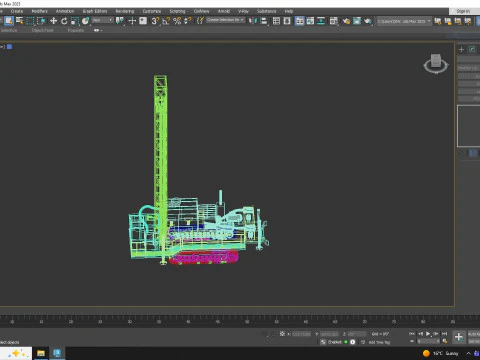Step to next frame
Screen dimensions: 480x360
(x=436, y=334)
